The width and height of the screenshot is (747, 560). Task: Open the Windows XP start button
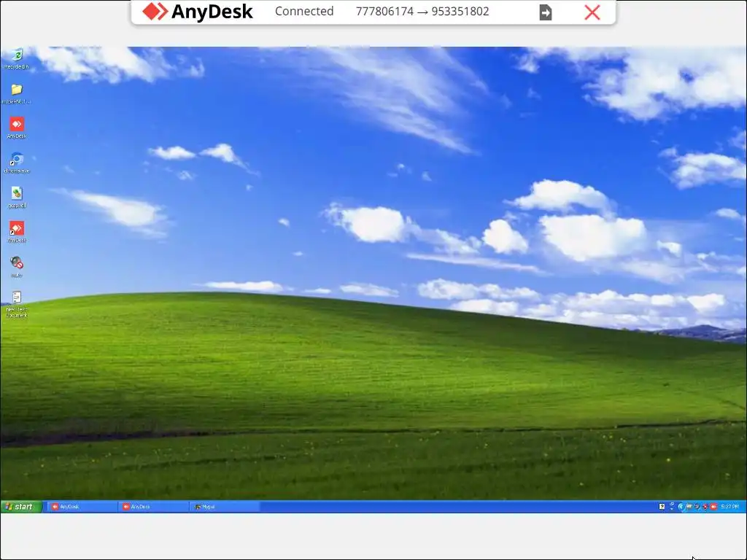point(21,507)
